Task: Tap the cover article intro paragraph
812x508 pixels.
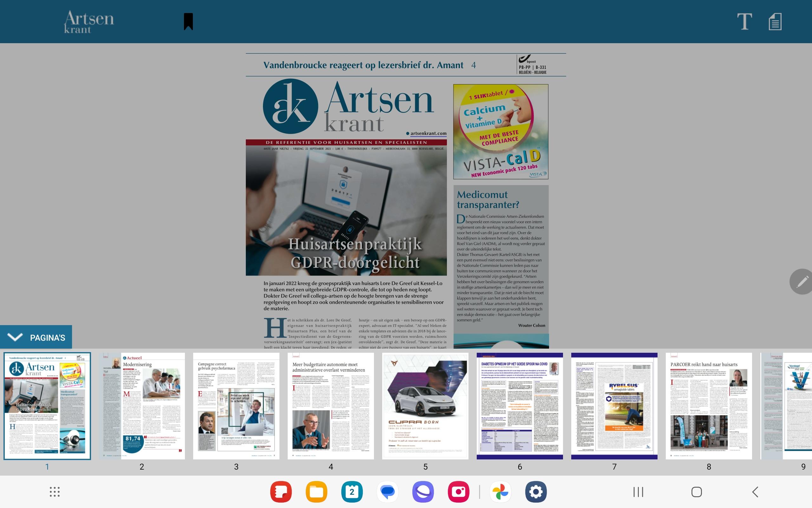Action: pos(353,296)
